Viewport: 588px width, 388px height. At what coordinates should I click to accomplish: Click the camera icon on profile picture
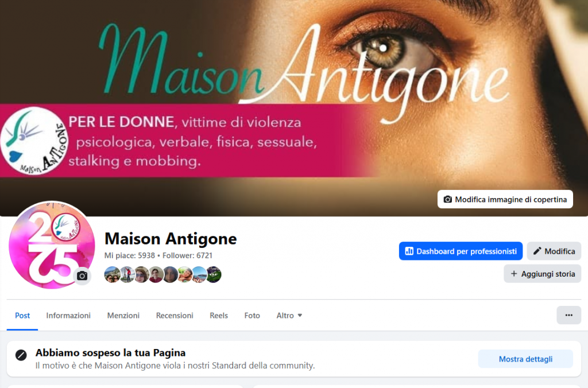point(82,276)
